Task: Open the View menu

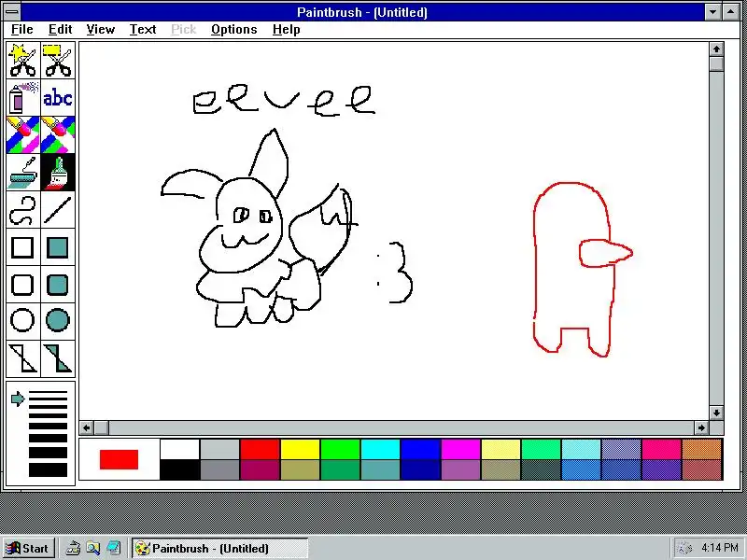Action: pyautogui.click(x=101, y=30)
